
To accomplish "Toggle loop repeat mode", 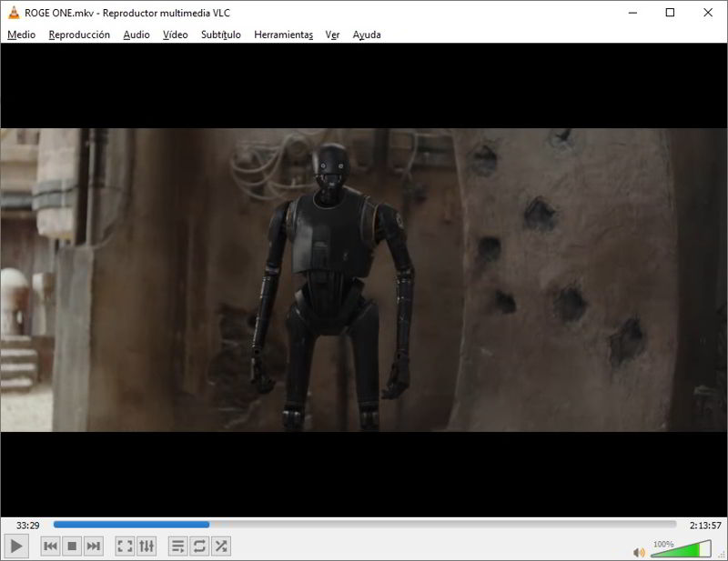I will click(198, 546).
